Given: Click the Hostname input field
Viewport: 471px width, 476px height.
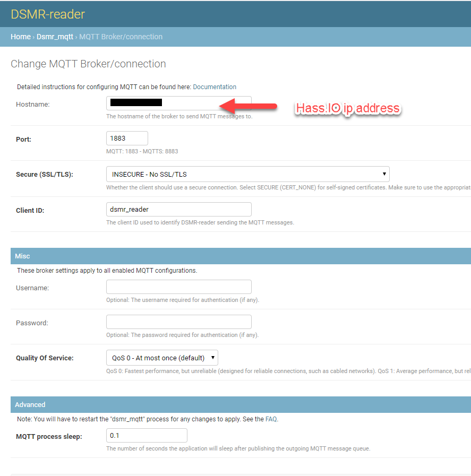Looking at the screenshot, I should coord(178,103).
